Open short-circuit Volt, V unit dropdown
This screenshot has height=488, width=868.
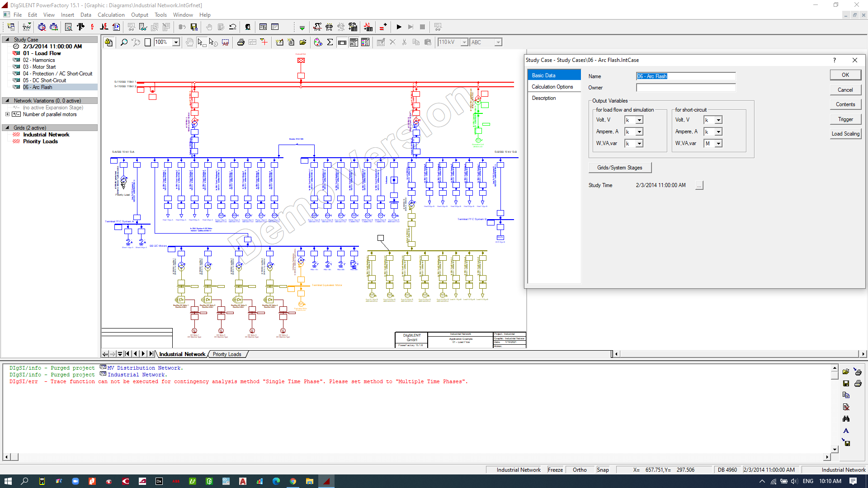(x=718, y=120)
